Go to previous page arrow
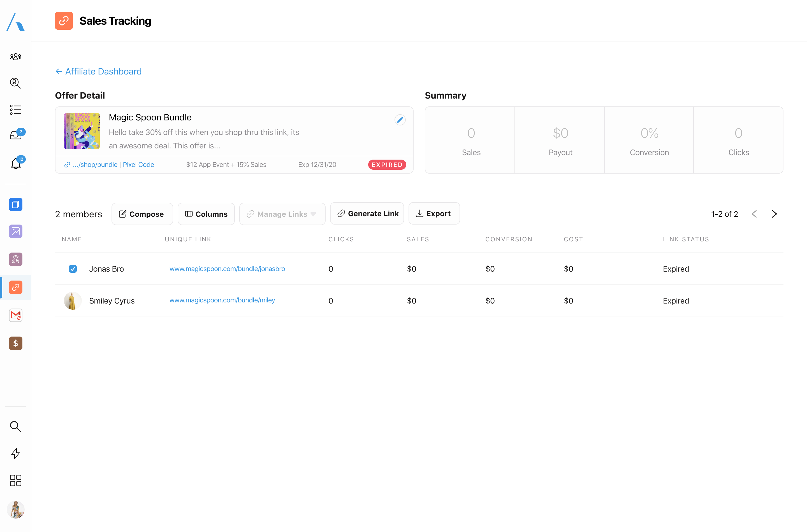 coord(754,214)
